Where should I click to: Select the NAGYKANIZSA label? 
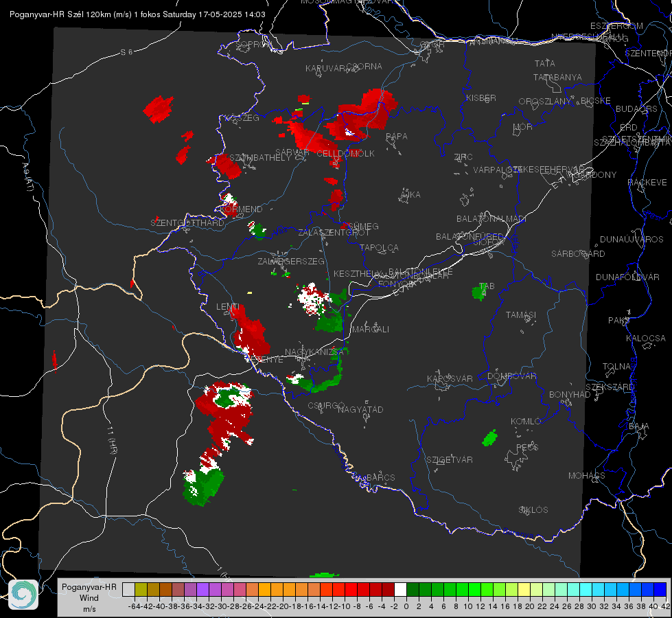point(314,352)
